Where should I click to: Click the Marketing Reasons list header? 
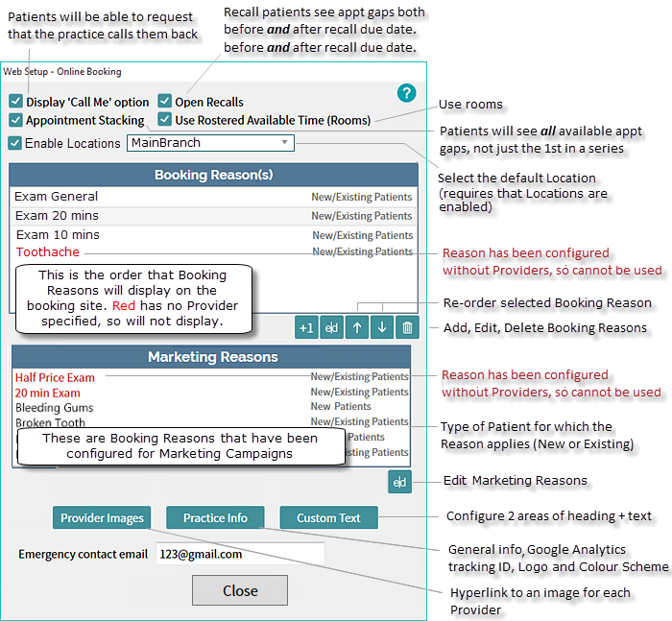pos(212,357)
